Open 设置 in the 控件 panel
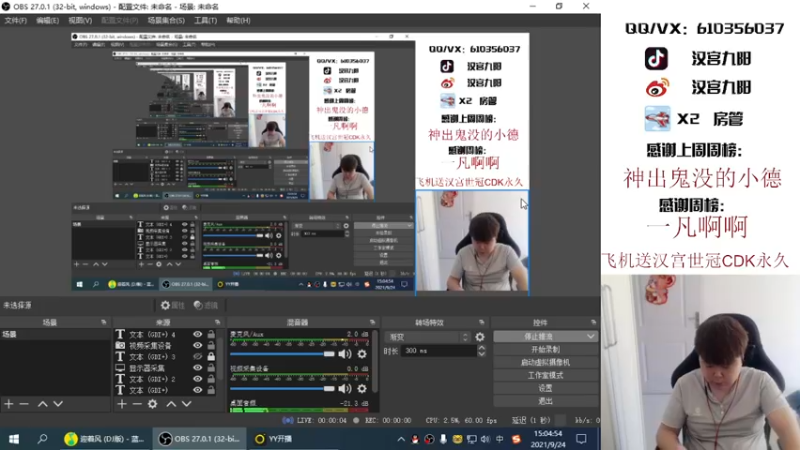Viewport: 800px width, 450px height. (545, 388)
